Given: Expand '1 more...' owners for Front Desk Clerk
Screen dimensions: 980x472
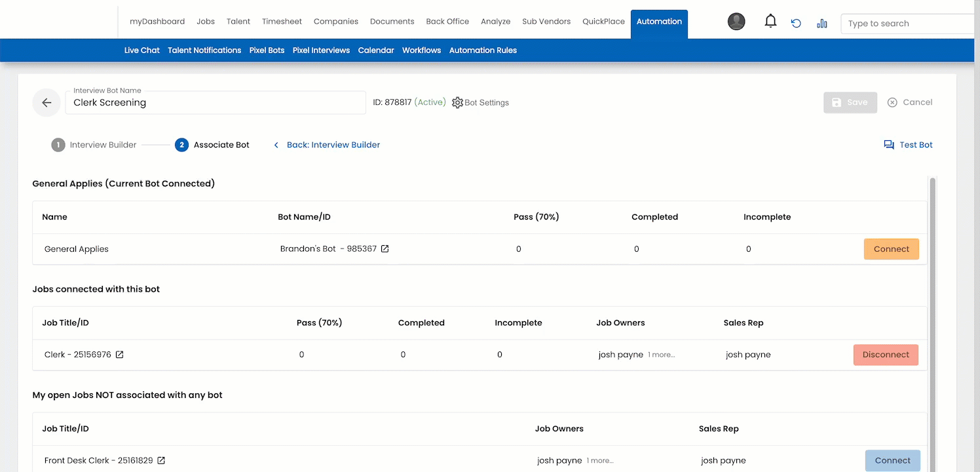Looking at the screenshot, I should 599,461.
